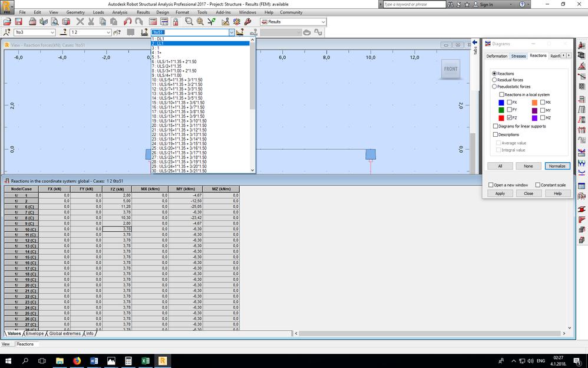
Task: Click the table icon in the right toolbar
Action: click(582, 186)
